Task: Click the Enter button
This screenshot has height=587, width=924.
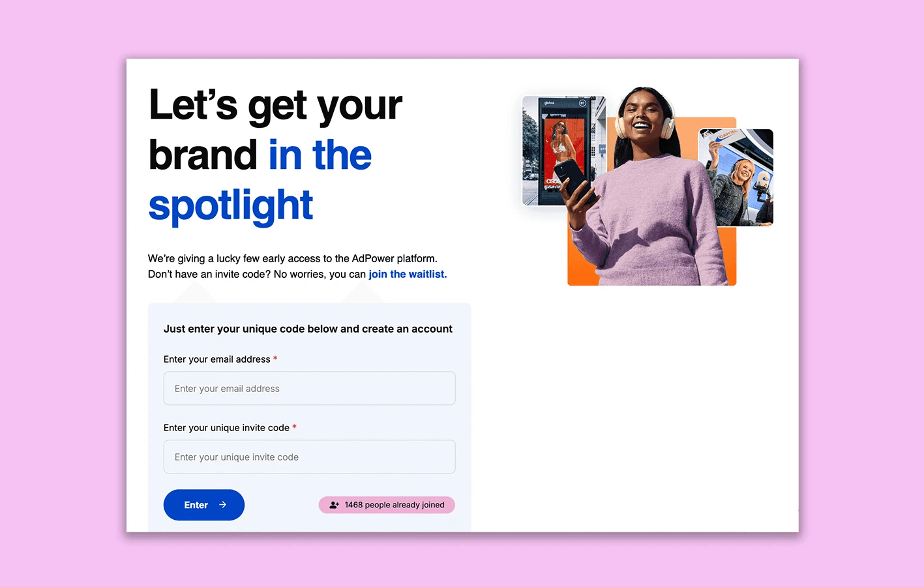Action: [x=204, y=505]
